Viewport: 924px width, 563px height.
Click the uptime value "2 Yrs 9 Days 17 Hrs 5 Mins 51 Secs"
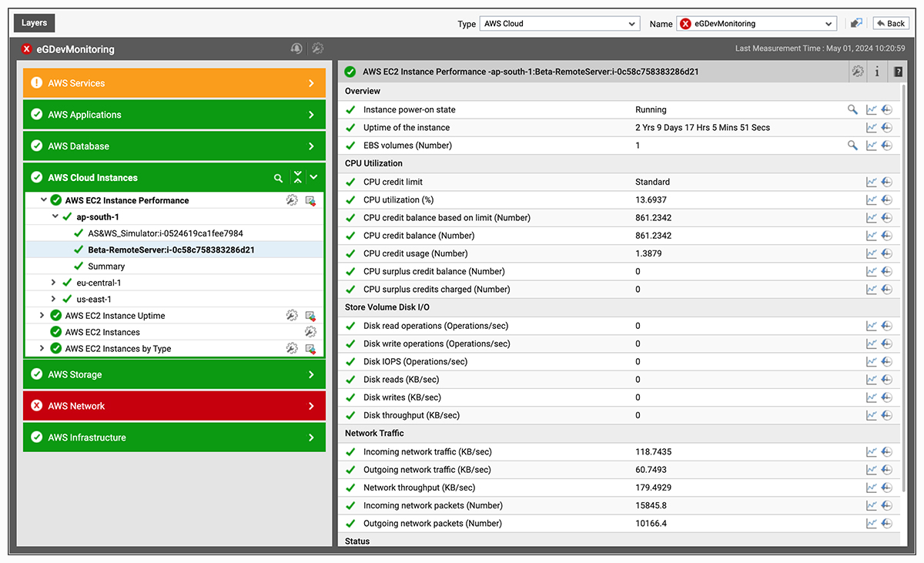coord(702,128)
